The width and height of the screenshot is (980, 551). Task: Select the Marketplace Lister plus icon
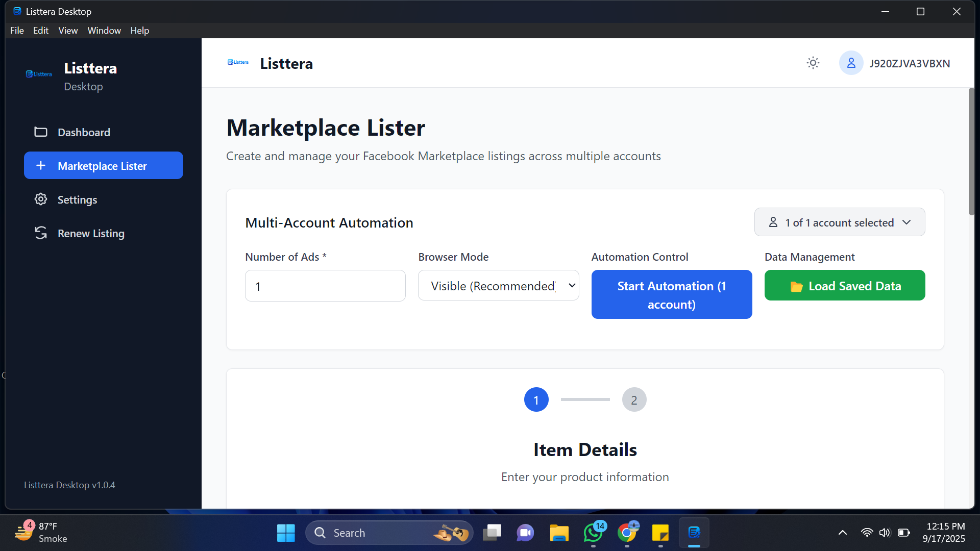[x=41, y=165]
